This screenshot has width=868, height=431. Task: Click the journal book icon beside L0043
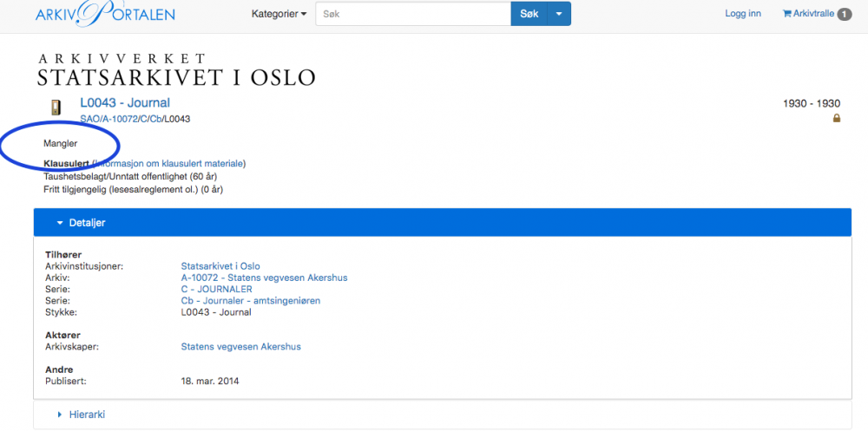click(x=56, y=108)
